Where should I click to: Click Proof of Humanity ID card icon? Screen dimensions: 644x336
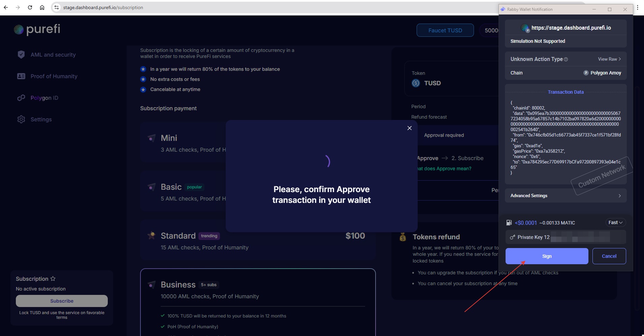(x=21, y=76)
